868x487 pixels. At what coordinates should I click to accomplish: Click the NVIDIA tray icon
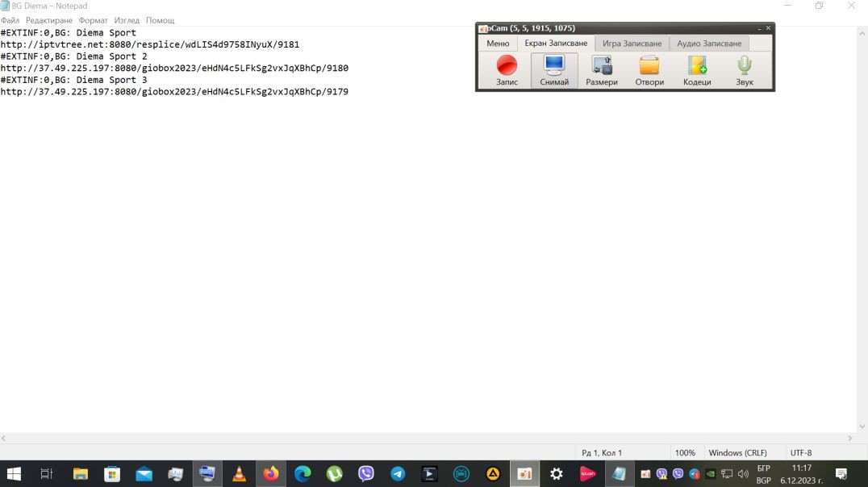coord(711,474)
